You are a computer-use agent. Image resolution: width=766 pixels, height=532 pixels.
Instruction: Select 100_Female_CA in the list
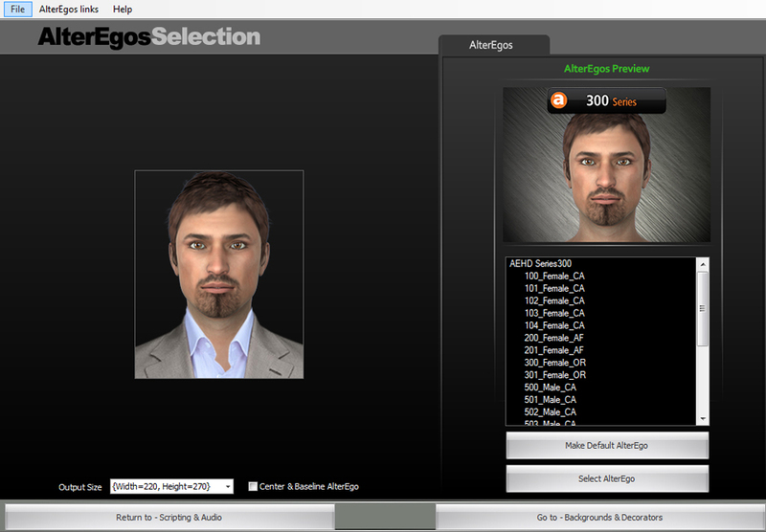point(554,276)
